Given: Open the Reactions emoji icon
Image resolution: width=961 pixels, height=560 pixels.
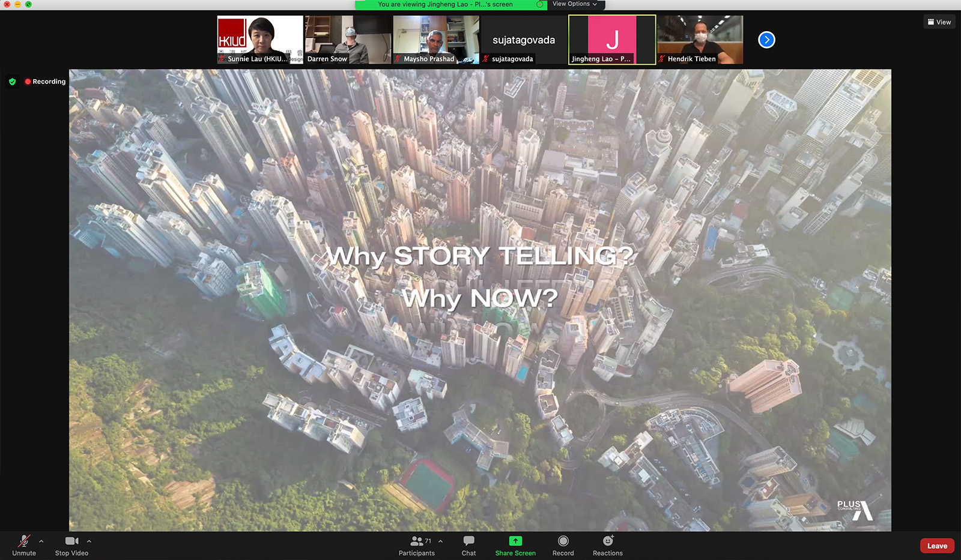Looking at the screenshot, I should pyautogui.click(x=608, y=541).
